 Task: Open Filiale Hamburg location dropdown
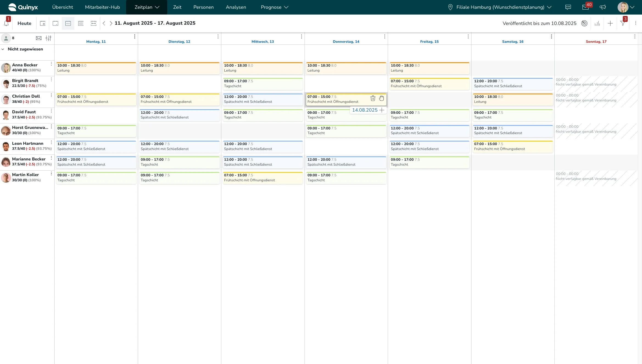point(500,7)
